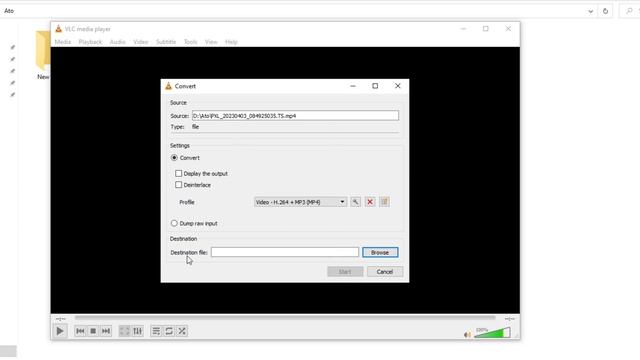Viewport: 640px width, 360px height.
Task: Close the VLC media player window
Action: click(508, 29)
